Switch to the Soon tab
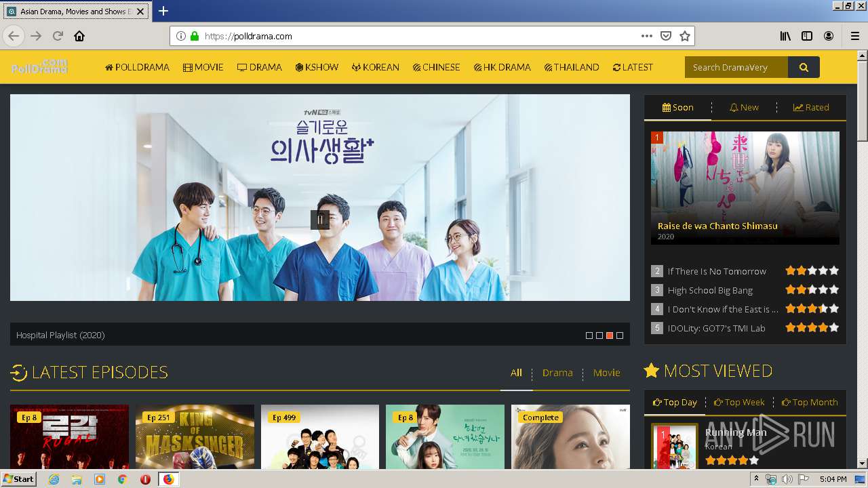The image size is (868, 488). coord(677,107)
